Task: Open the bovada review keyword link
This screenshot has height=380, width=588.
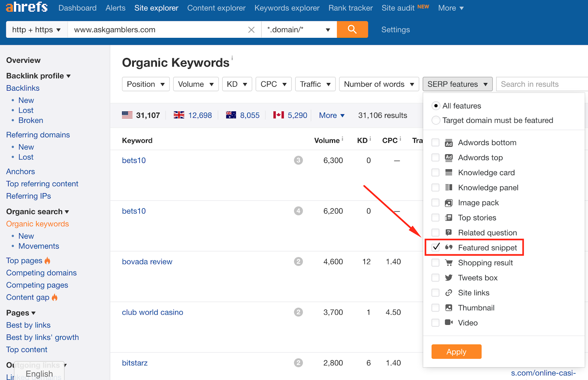Action: [x=147, y=262]
